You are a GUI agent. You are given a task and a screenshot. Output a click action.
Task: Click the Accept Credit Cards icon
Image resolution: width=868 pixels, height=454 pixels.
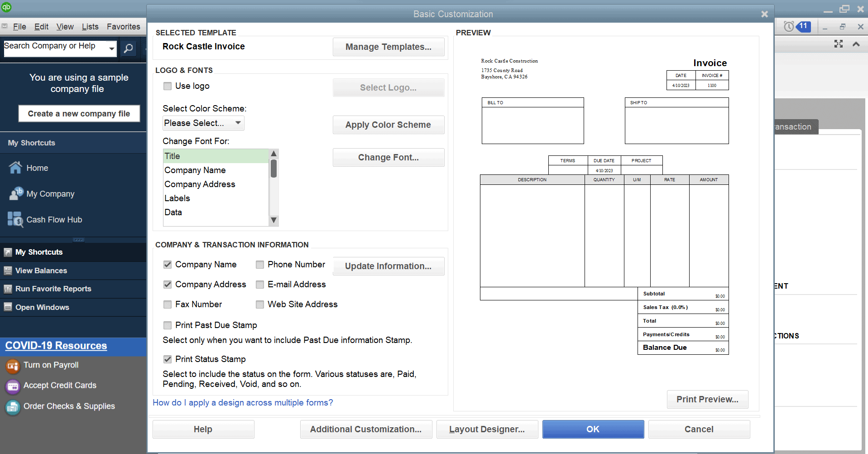point(13,386)
